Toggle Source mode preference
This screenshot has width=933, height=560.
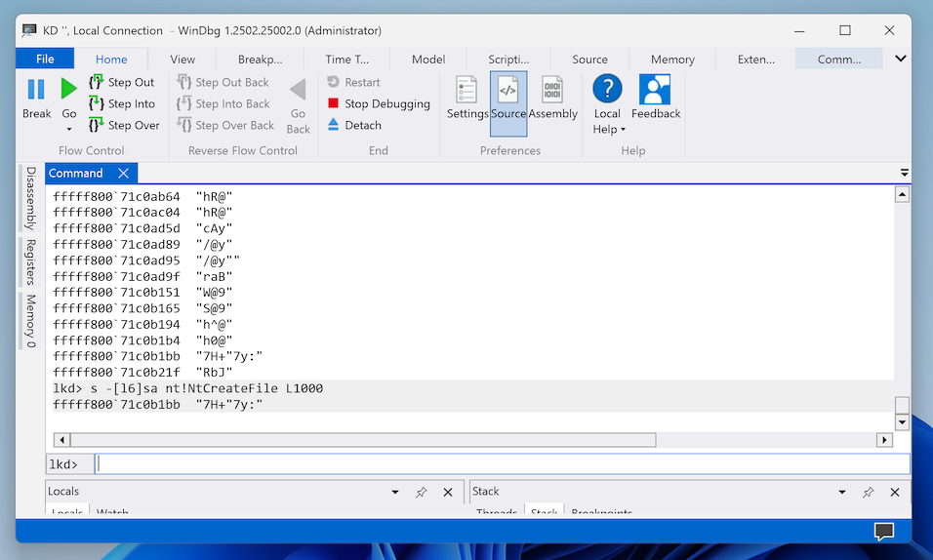(507, 91)
